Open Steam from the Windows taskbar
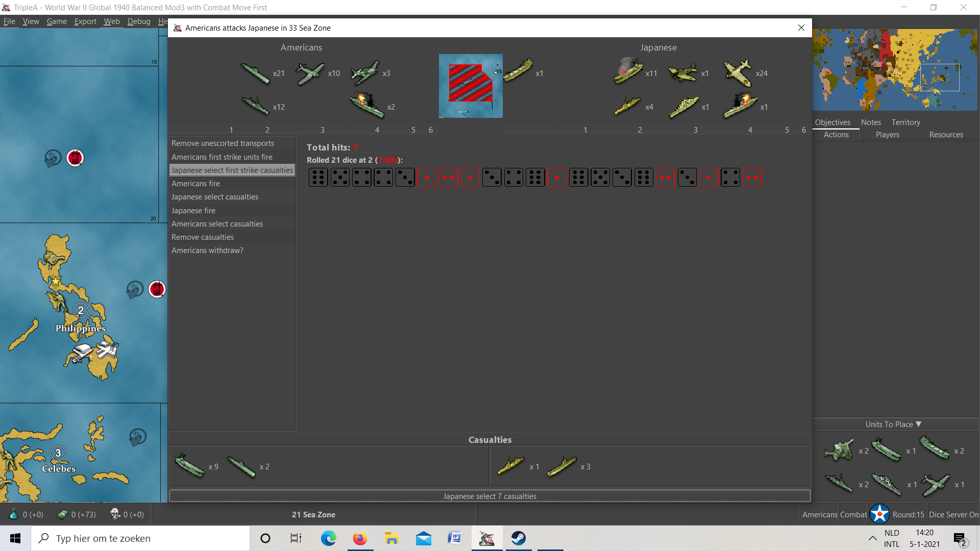The width and height of the screenshot is (980, 551). pyautogui.click(x=518, y=538)
